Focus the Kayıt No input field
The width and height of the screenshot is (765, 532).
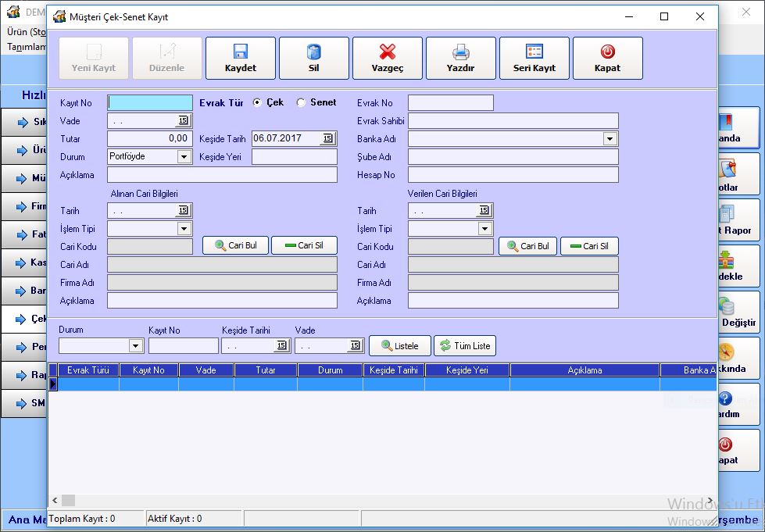(150, 102)
